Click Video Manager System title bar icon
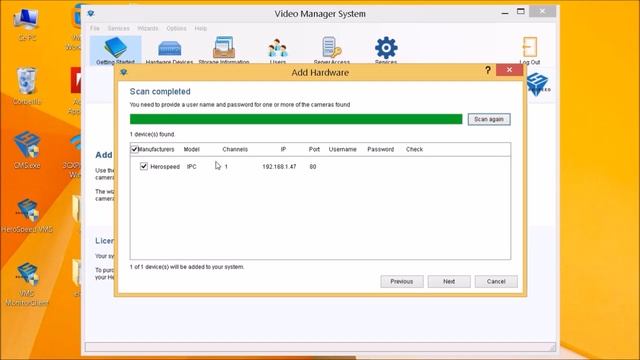Image resolution: width=640 pixels, height=360 pixels. pyautogui.click(x=91, y=13)
